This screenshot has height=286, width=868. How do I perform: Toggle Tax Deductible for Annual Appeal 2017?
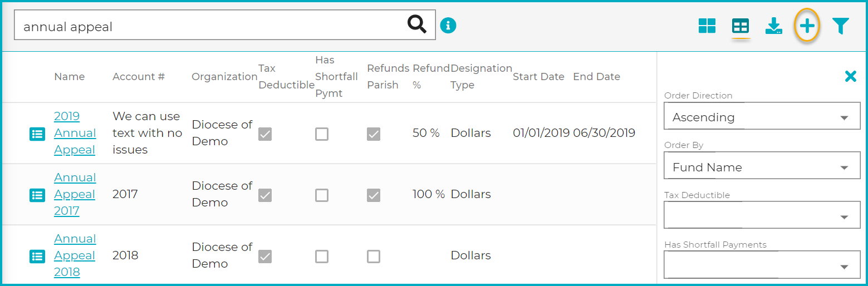tap(265, 195)
